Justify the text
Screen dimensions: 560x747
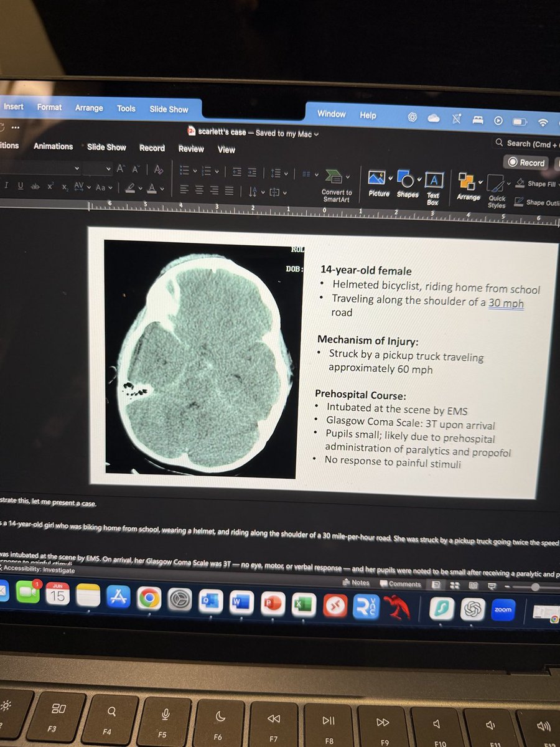229,191
